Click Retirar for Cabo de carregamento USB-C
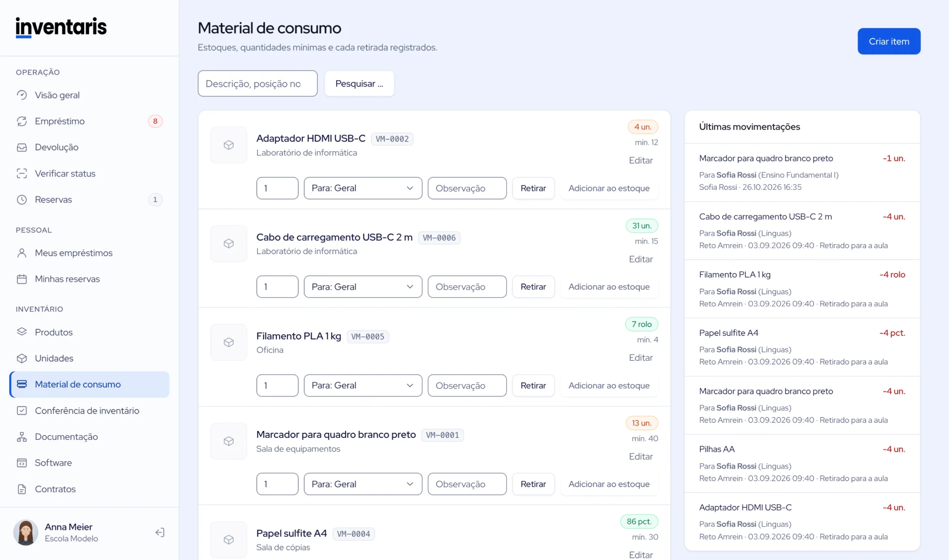949x560 pixels. tap(533, 287)
